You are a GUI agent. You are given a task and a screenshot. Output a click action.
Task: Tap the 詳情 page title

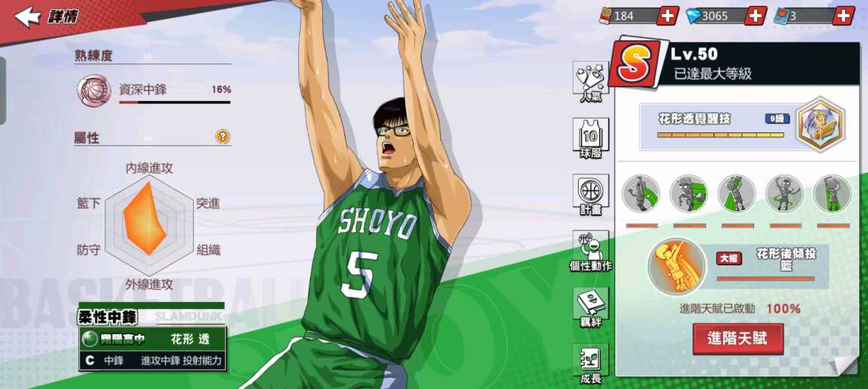click(63, 17)
